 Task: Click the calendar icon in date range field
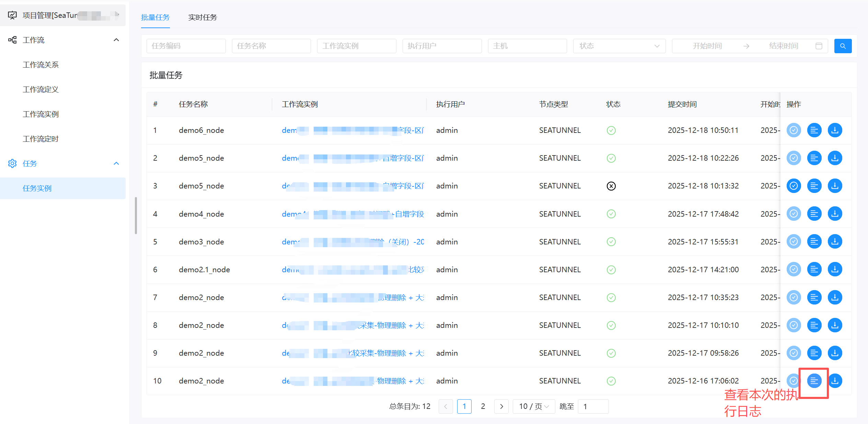[819, 46]
